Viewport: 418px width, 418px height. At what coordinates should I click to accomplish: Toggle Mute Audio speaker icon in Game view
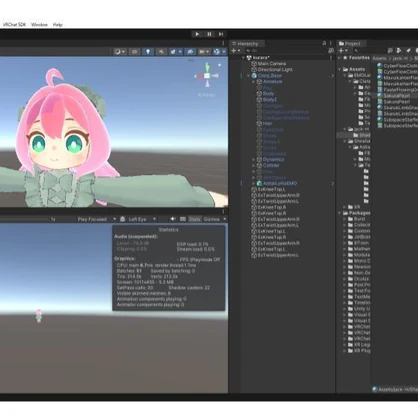click(173, 219)
